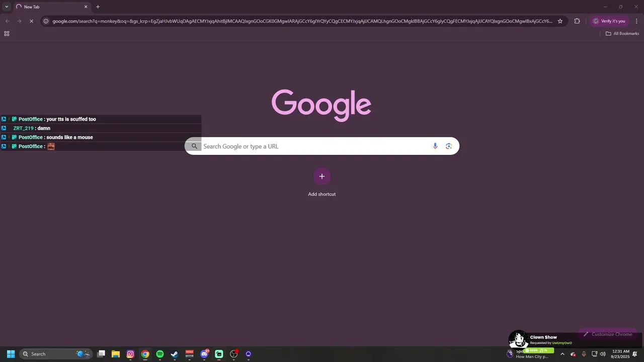The image size is (644, 362).
Task: Click the address bar URL text
Action: tap(302, 21)
